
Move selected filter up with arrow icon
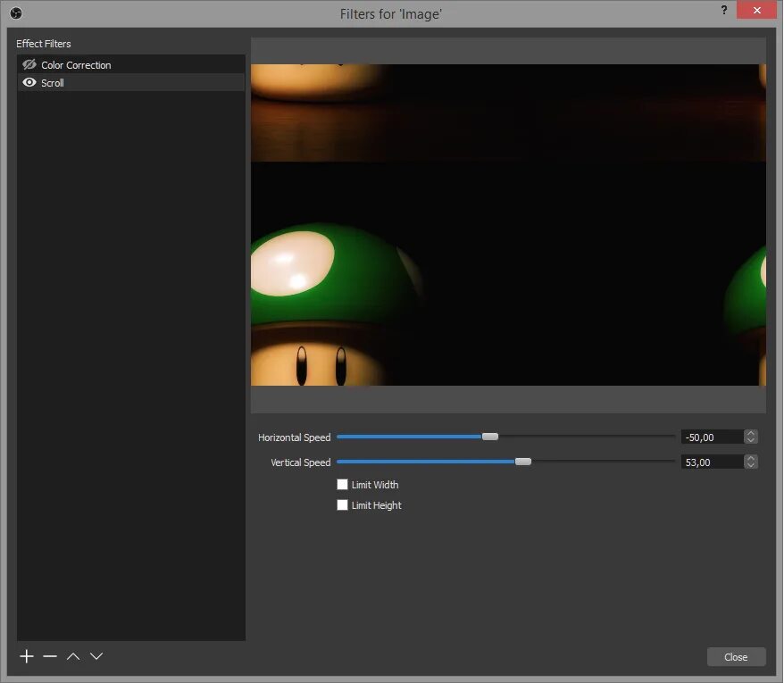pyautogui.click(x=73, y=656)
